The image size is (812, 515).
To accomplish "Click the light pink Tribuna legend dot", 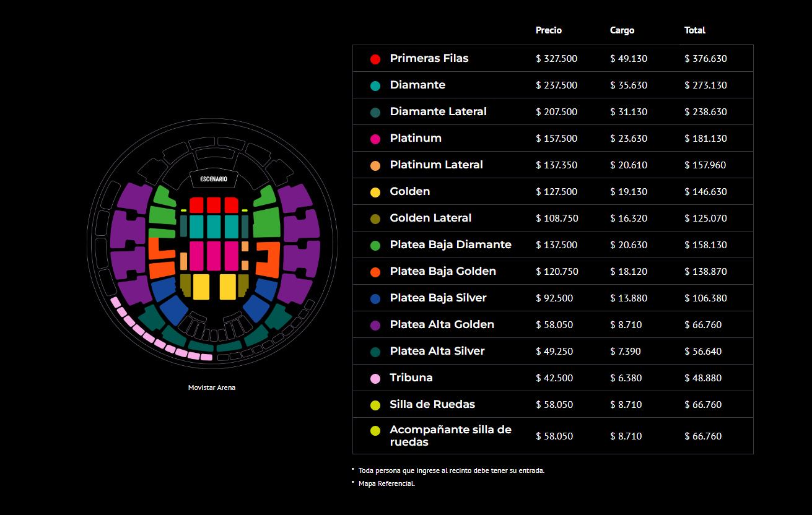I will [x=375, y=378].
